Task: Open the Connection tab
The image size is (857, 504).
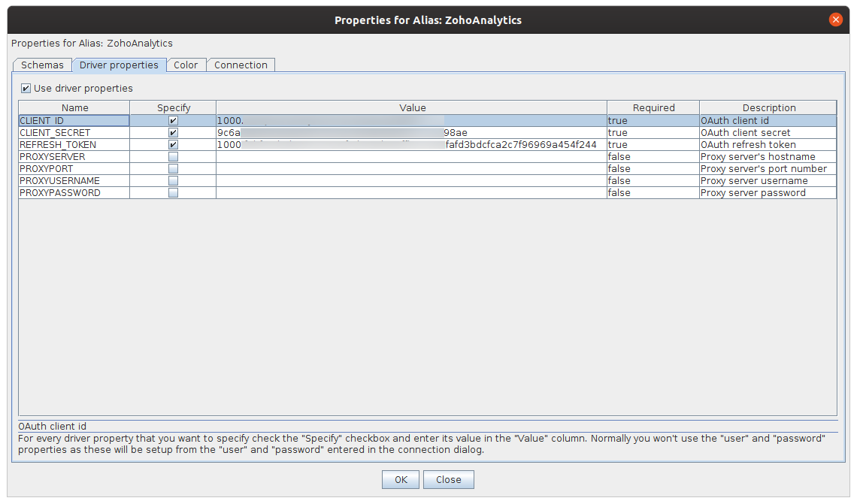Action: tap(241, 65)
